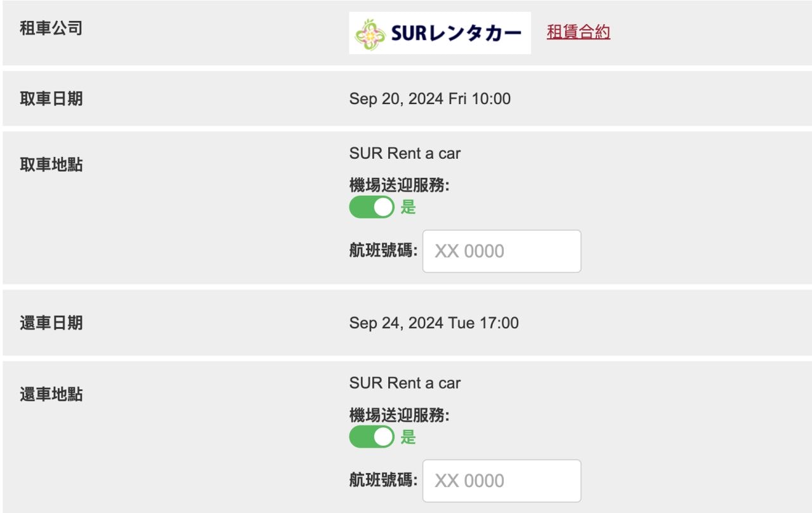
Task: Click 機場送迎服務 label in the pickup section
Action: click(x=399, y=185)
